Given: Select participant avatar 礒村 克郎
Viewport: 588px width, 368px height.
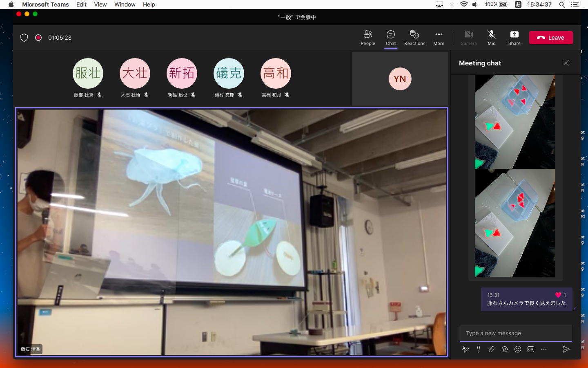Looking at the screenshot, I should click(x=229, y=73).
